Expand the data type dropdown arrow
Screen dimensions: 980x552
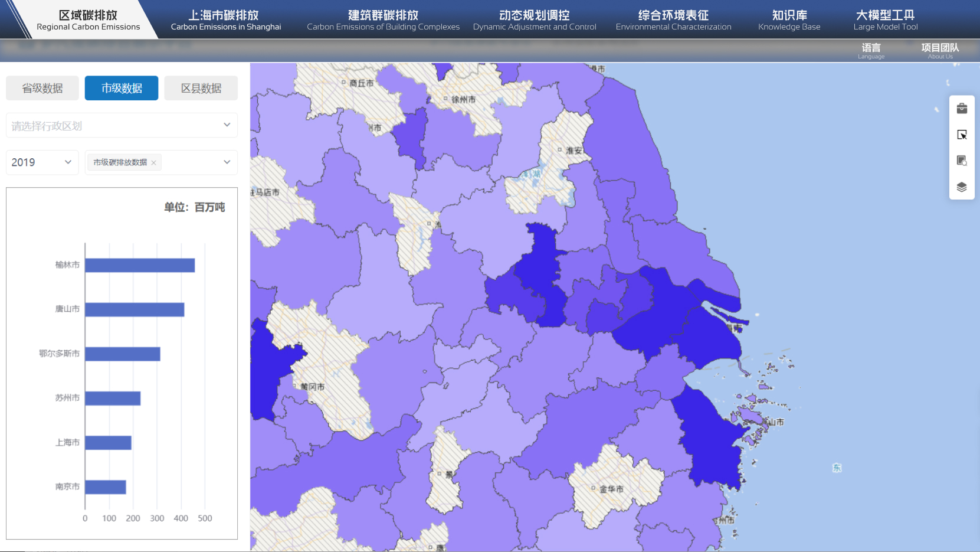(x=227, y=162)
